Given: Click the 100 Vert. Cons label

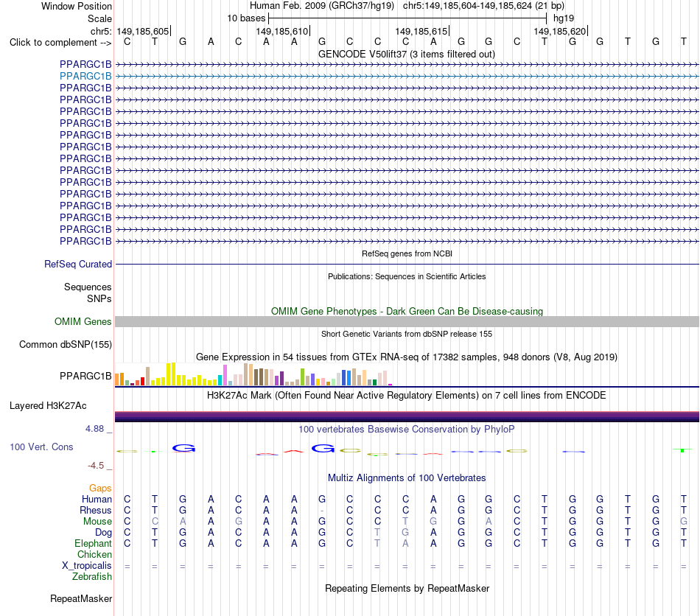Looking at the screenshot, I should coord(41,447).
